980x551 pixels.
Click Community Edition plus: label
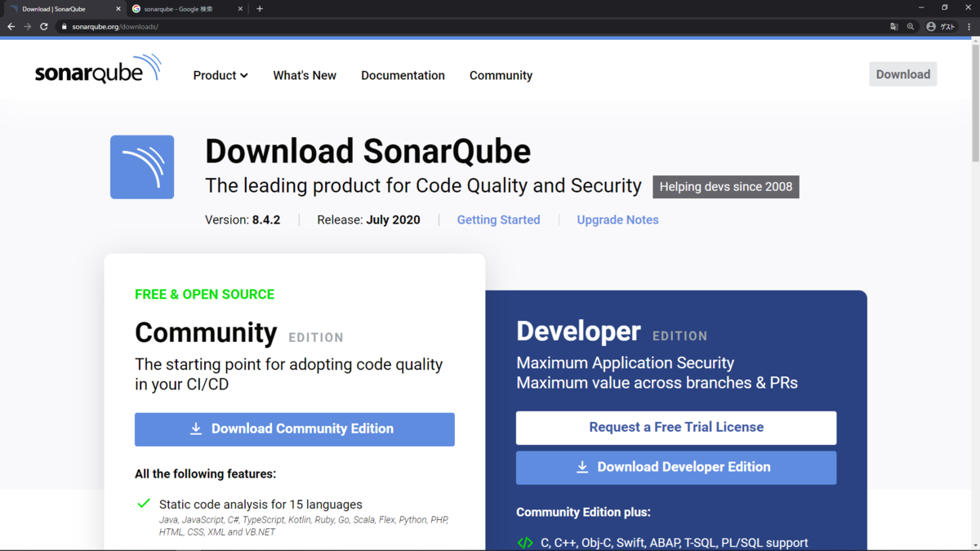click(x=583, y=513)
